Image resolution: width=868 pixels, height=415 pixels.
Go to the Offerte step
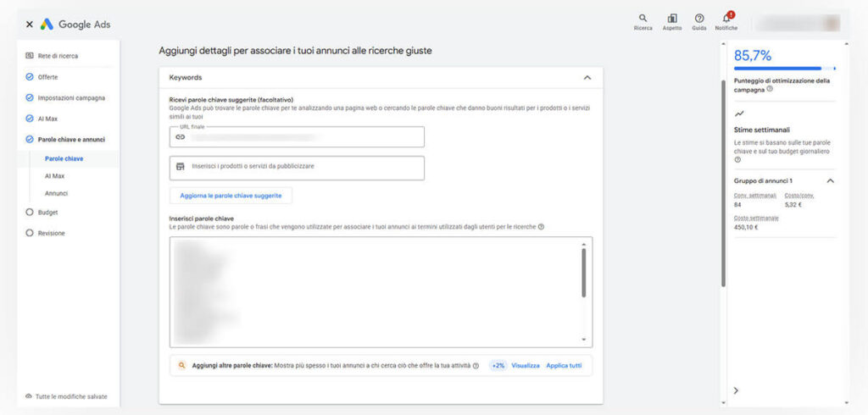47,77
